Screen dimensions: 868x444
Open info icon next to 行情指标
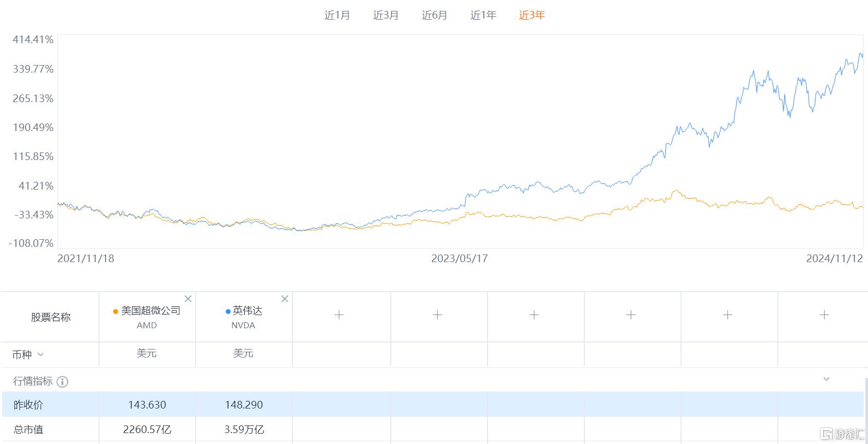tap(62, 382)
